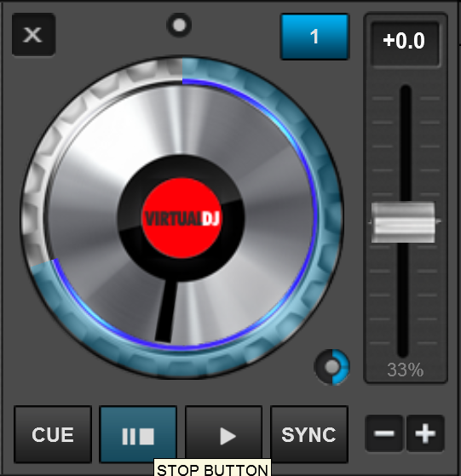
Task: Click the X button to unload the deck
Action: (34, 35)
